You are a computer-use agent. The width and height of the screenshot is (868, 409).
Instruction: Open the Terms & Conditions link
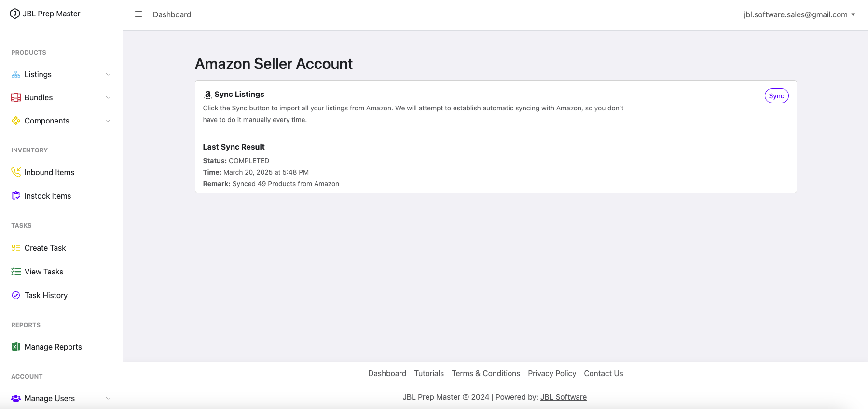(x=486, y=373)
